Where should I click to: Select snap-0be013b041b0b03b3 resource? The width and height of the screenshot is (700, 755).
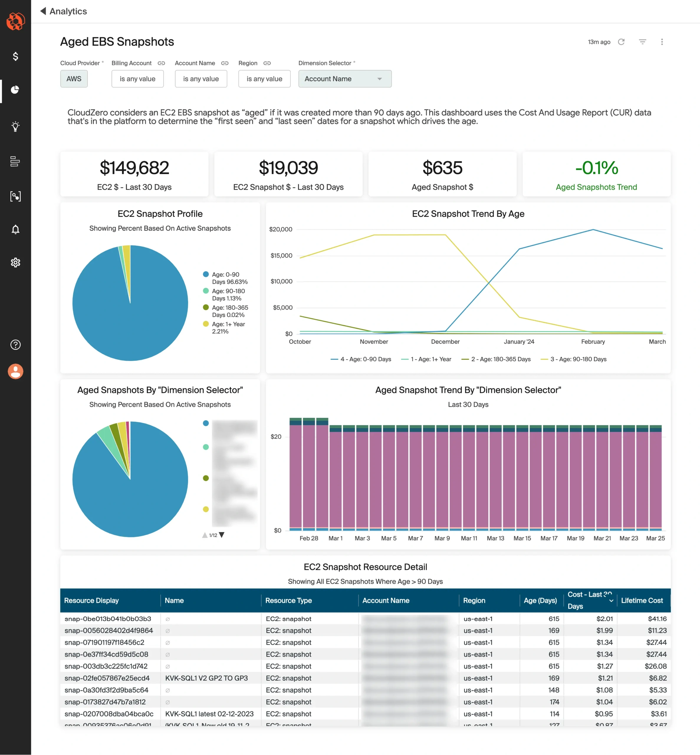point(108,619)
